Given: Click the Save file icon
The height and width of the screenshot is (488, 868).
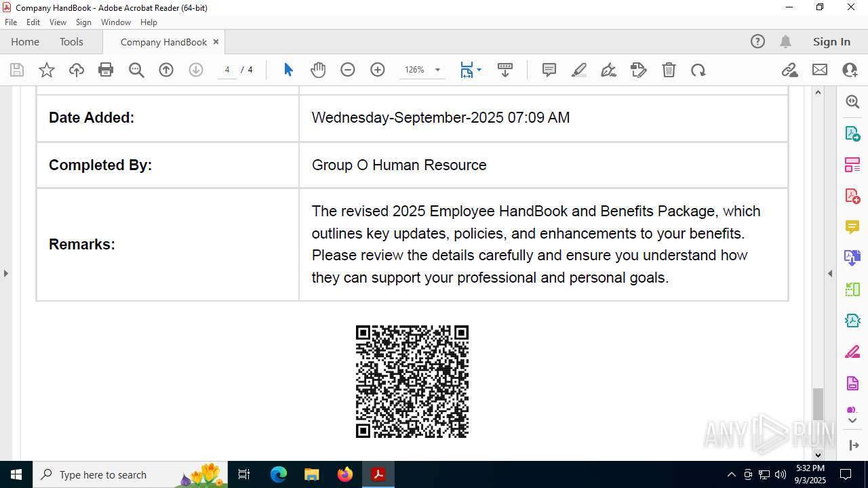Looking at the screenshot, I should tap(17, 70).
